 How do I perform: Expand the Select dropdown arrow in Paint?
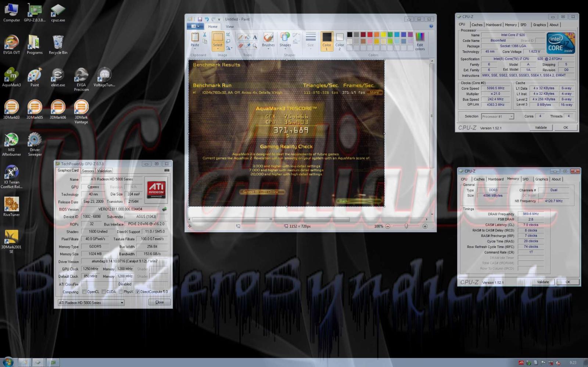pyautogui.click(x=218, y=48)
